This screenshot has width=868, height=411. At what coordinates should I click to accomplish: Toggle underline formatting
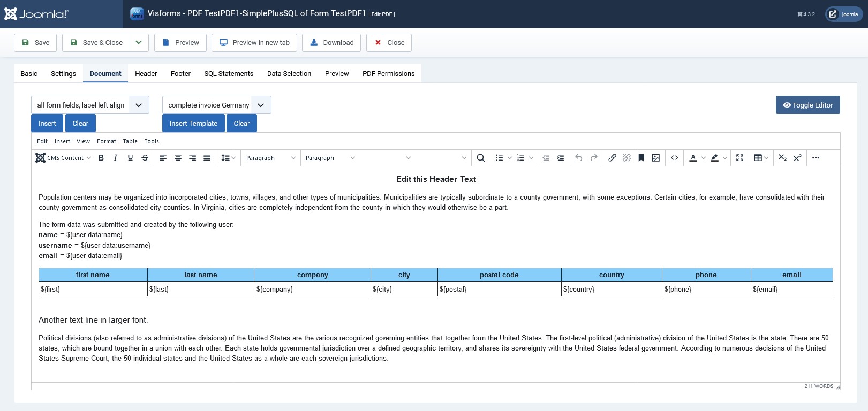pyautogui.click(x=130, y=158)
